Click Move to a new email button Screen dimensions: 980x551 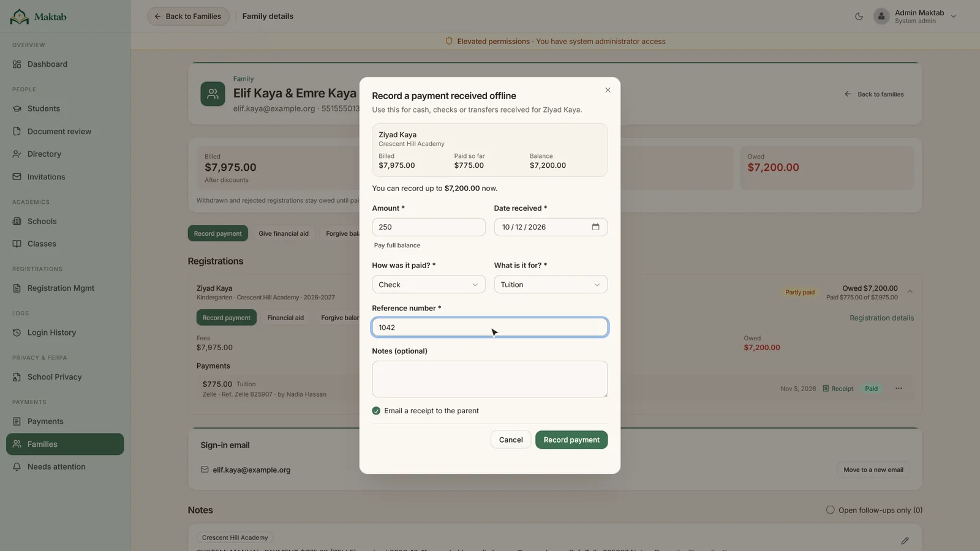[873, 470]
